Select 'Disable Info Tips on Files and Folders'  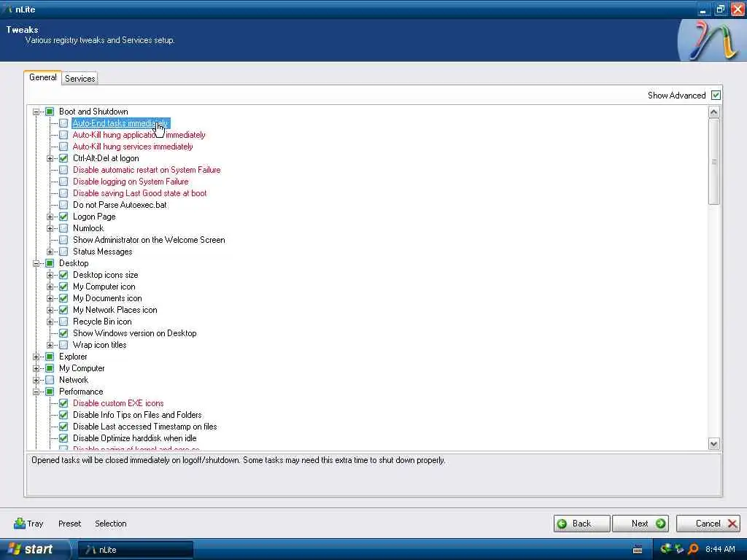point(137,415)
